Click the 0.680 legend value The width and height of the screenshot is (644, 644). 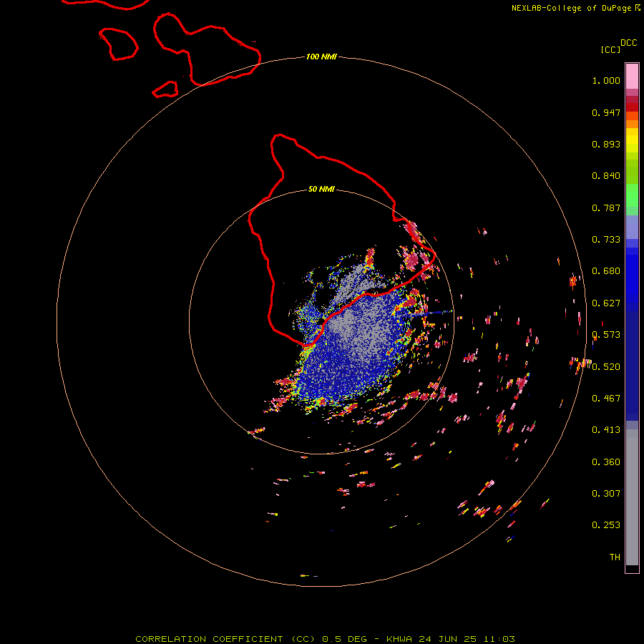606,271
